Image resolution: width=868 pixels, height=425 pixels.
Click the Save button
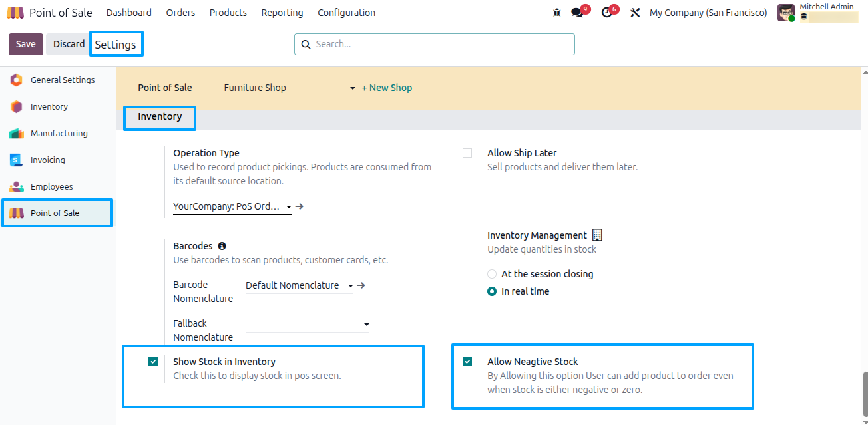[x=26, y=44]
